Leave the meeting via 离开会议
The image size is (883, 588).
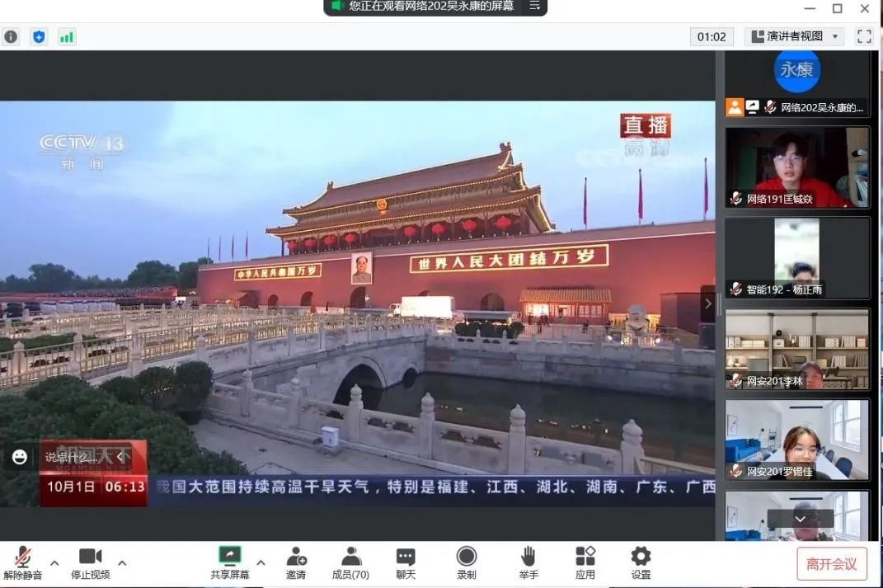(831, 564)
